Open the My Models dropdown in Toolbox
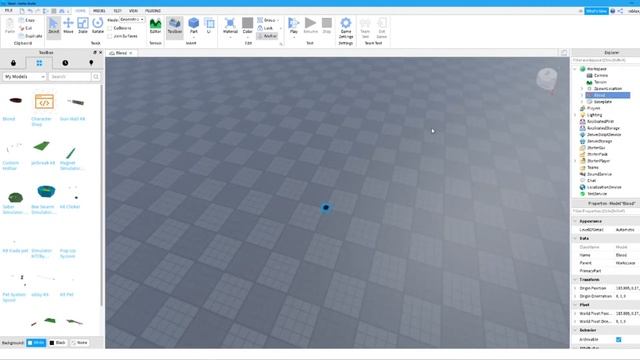The width and height of the screenshot is (640, 360). point(24,77)
